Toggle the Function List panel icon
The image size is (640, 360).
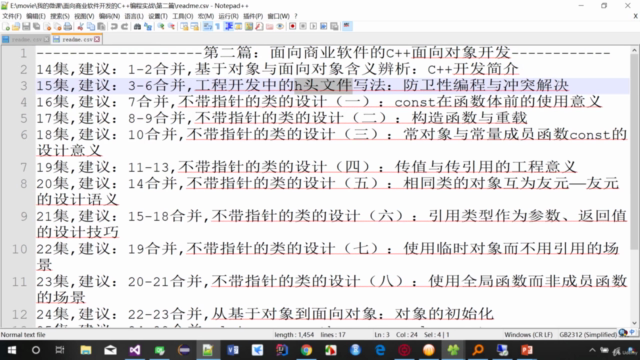click(x=259, y=27)
